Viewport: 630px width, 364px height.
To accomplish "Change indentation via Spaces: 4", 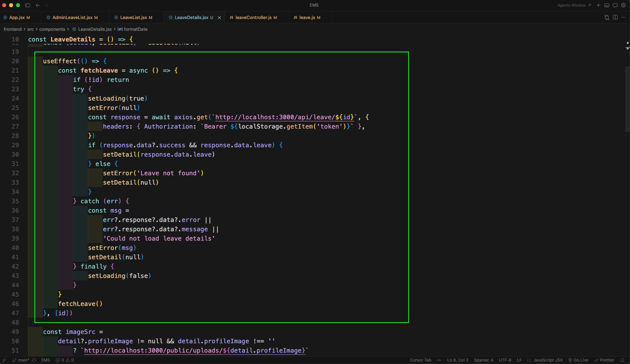I will [483, 360].
